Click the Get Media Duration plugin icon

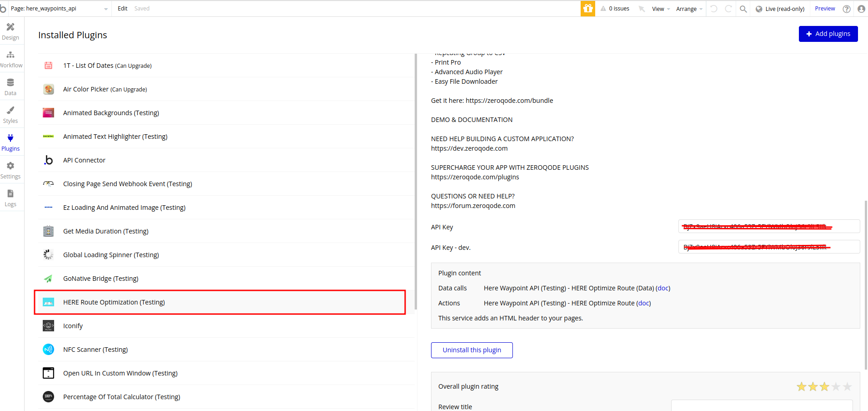point(48,231)
